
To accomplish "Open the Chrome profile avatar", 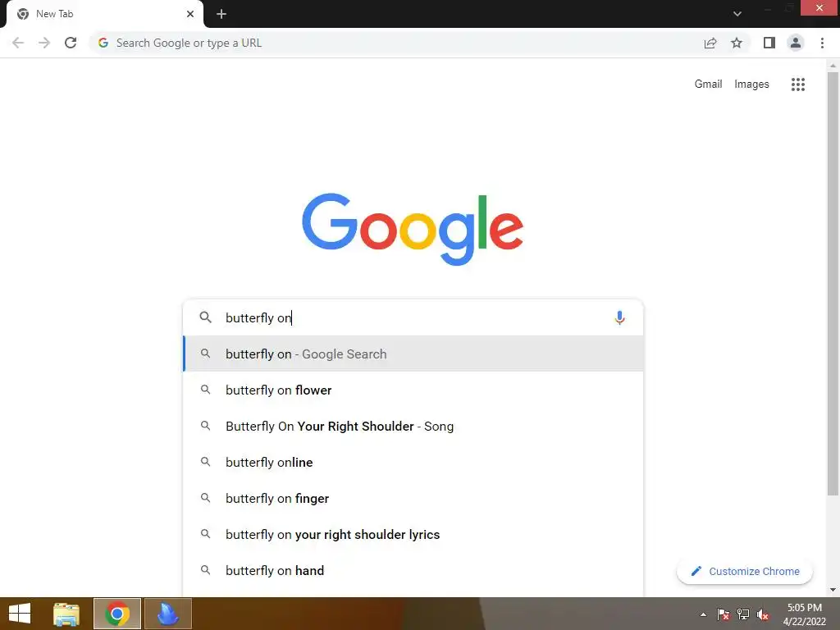I will [796, 43].
